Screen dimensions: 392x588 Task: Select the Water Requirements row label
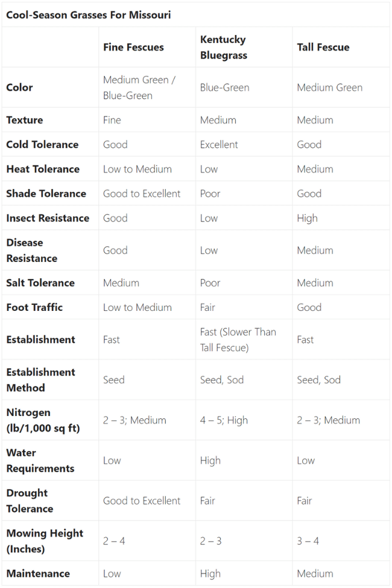[x=40, y=461]
